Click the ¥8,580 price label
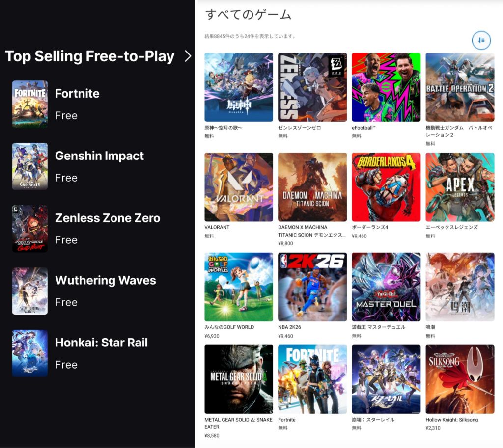The width and height of the screenshot is (503, 448). (212, 436)
